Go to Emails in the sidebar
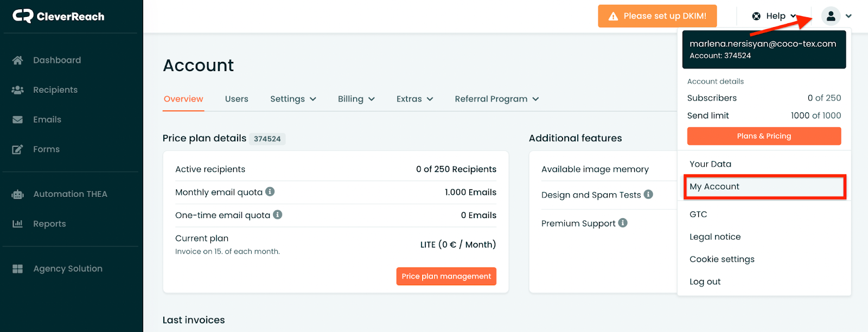This screenshot has height=332, width=868. click(x=47, y=120)
